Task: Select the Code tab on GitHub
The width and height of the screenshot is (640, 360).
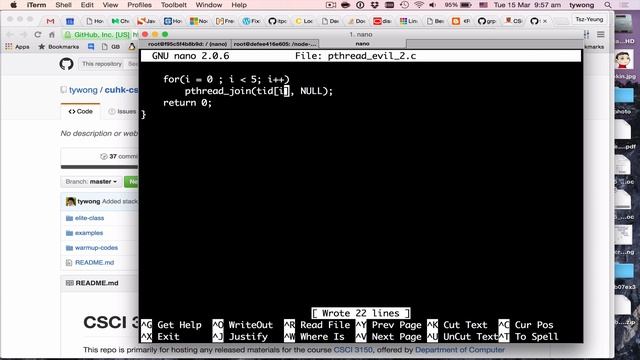Action: pos(80,111)
